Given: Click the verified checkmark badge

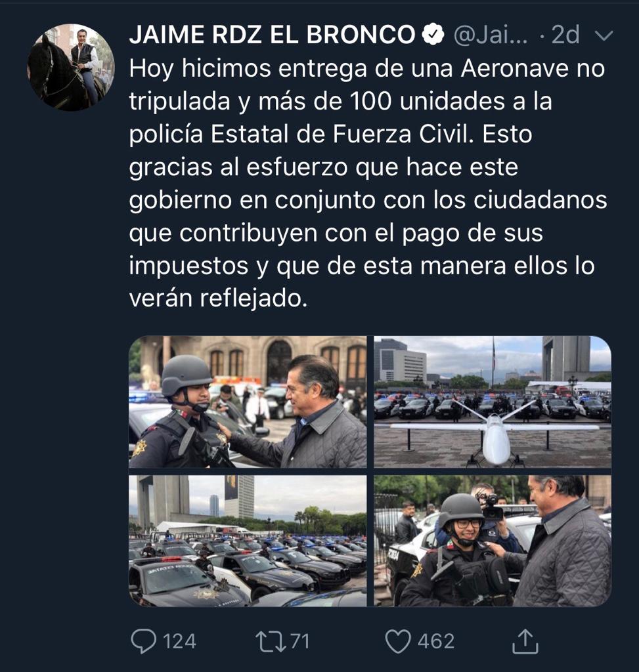Looking at the screenshot, I should pos(433,34).
